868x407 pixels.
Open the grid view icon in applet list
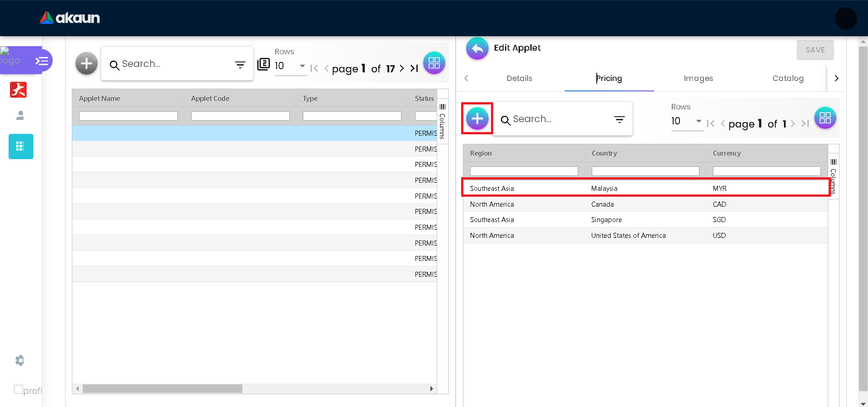434,63
